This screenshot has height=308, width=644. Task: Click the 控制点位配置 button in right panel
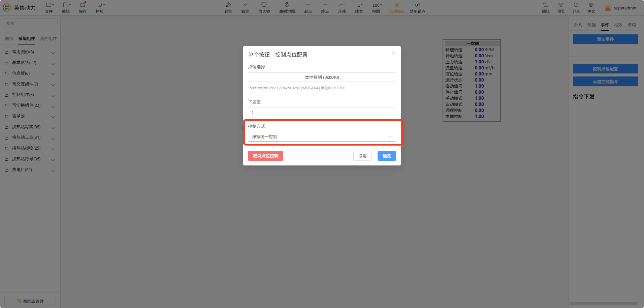pos(605,69)
